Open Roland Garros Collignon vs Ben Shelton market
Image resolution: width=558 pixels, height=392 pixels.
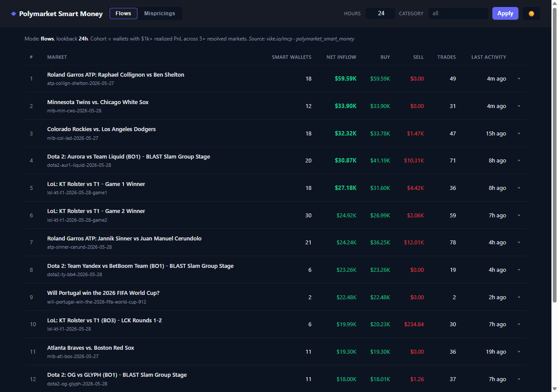116,75
